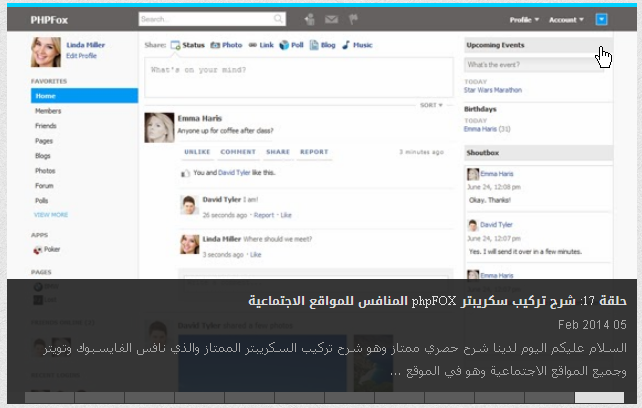The height and width of the screenshot is (408, 642).
Task: Click Emma Haris avatar beside 12:08 pm shout
Action: pos(473,174)
